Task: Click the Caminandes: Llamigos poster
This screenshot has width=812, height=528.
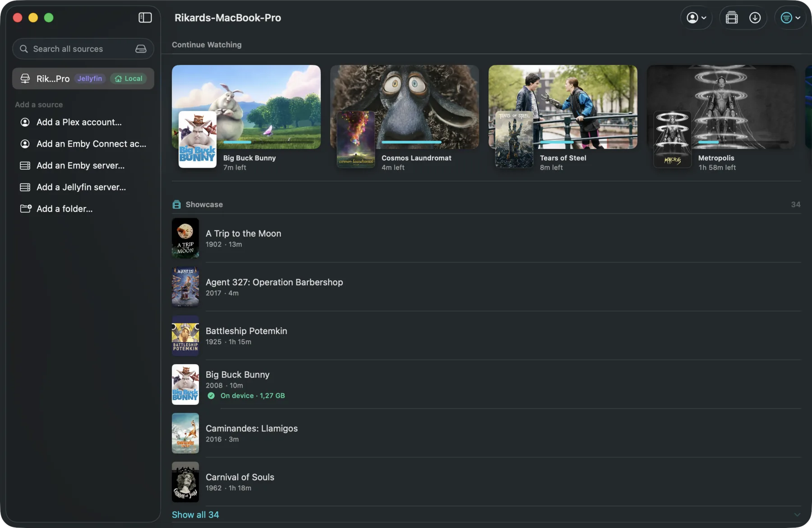Action: click(185, 433)
